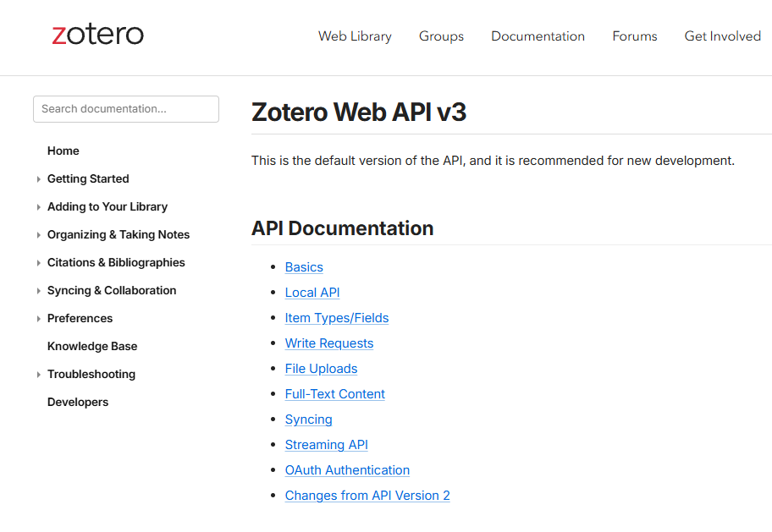This screenshot has width=772, height=532.
Task: Open Knowledge Base sidebar entry
Action: coord(92,347)
